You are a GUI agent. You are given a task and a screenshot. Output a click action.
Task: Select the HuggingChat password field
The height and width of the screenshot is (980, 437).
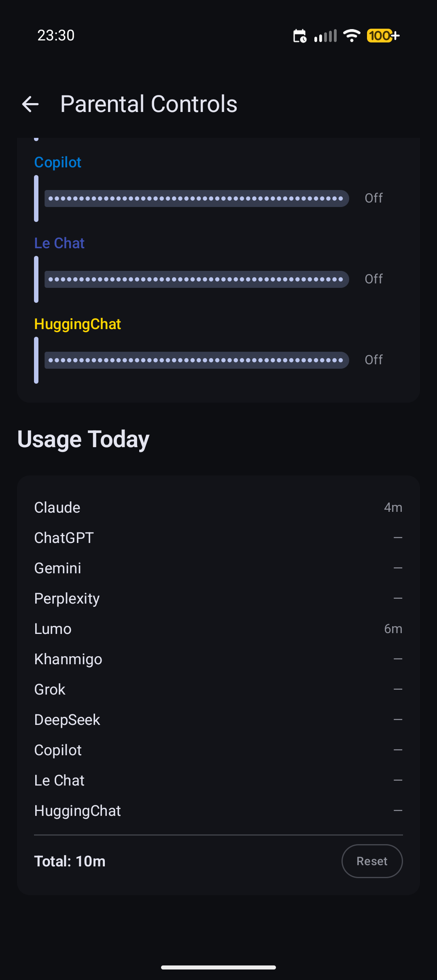coord(197,360)
